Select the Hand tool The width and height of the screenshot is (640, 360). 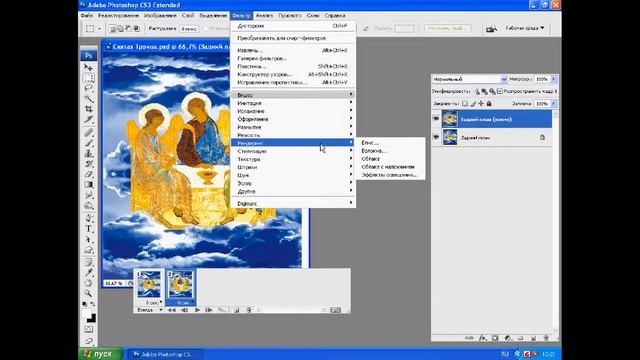pos(89,283)
